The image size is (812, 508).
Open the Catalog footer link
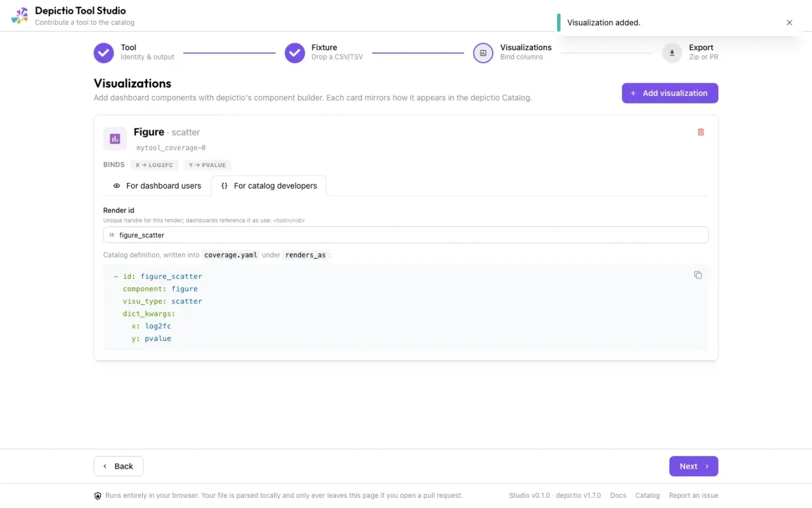[648, 495]
